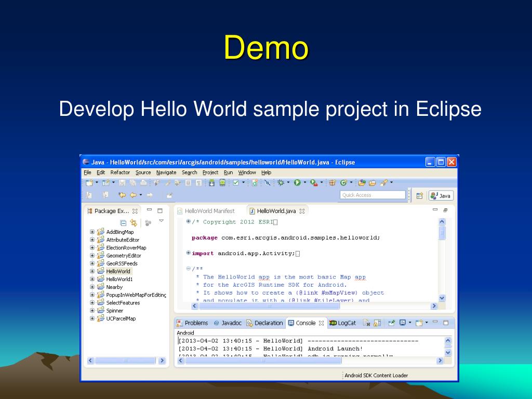Minimize the Package Explorer view
The image size is (532, 399).
tap(149, 210)
